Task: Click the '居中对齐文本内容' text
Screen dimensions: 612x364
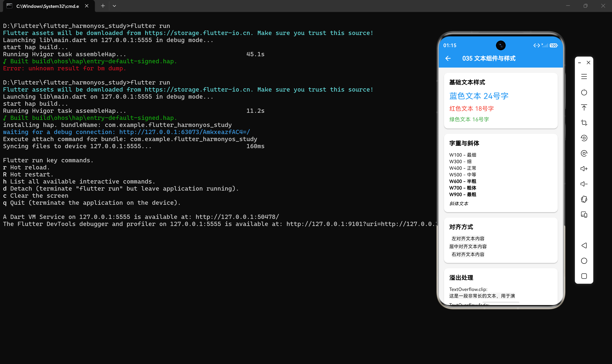Action: click(x=468, y=246)
